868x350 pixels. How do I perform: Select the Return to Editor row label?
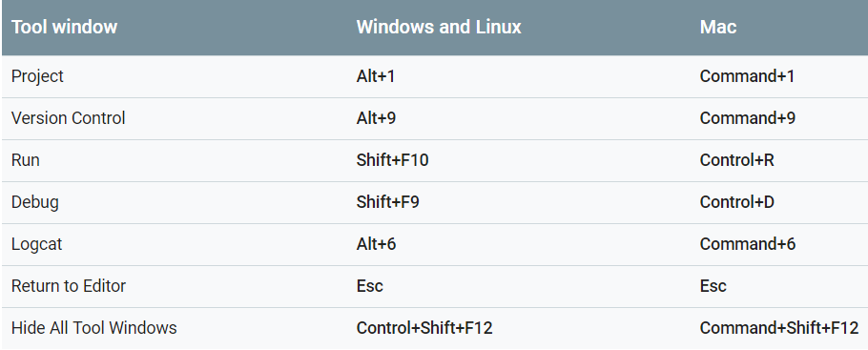(69, 286)
